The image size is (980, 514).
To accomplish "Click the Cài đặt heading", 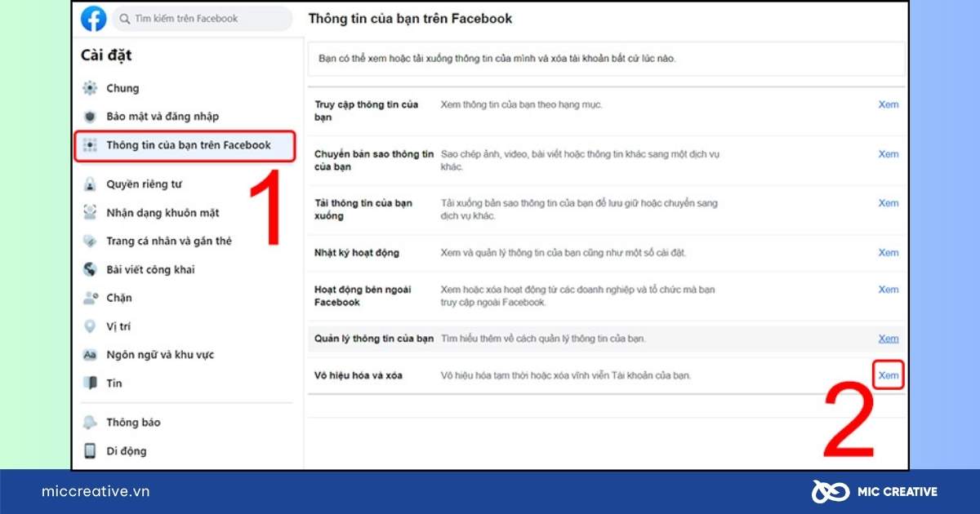I will pos(106,55).
